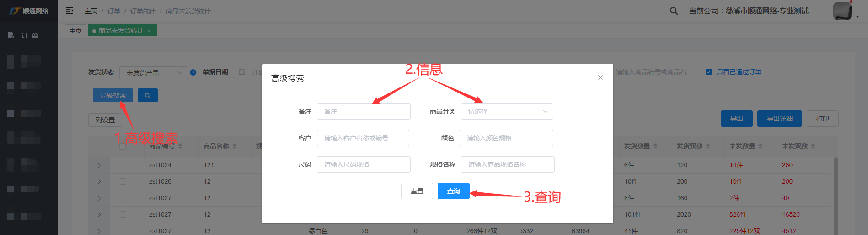The height and width of the screenshot is (235, 868).
Task: Switch to the 主页 tab
Action: pos(75,31)
